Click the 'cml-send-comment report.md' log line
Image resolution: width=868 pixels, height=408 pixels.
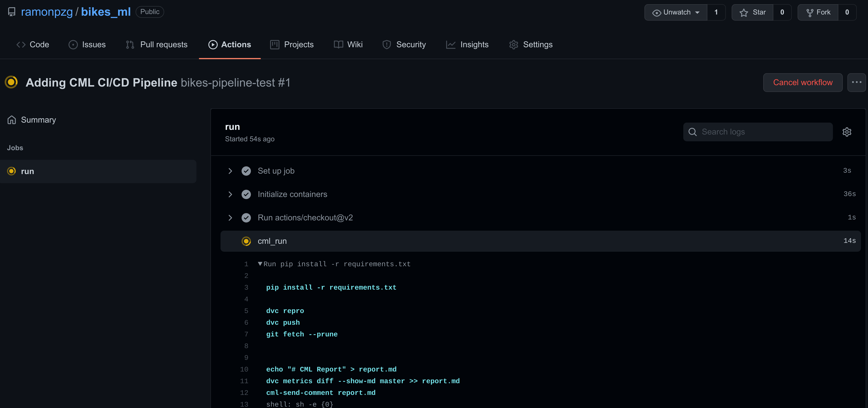[x=321, y=393]
